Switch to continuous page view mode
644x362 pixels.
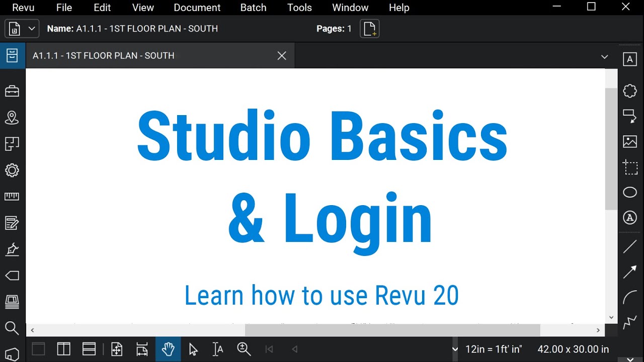point(89,349)
